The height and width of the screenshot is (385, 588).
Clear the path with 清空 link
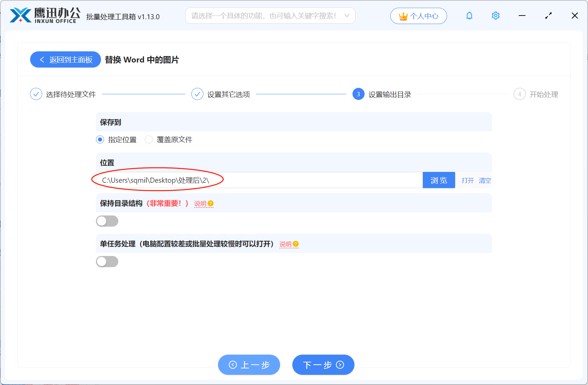485,180
